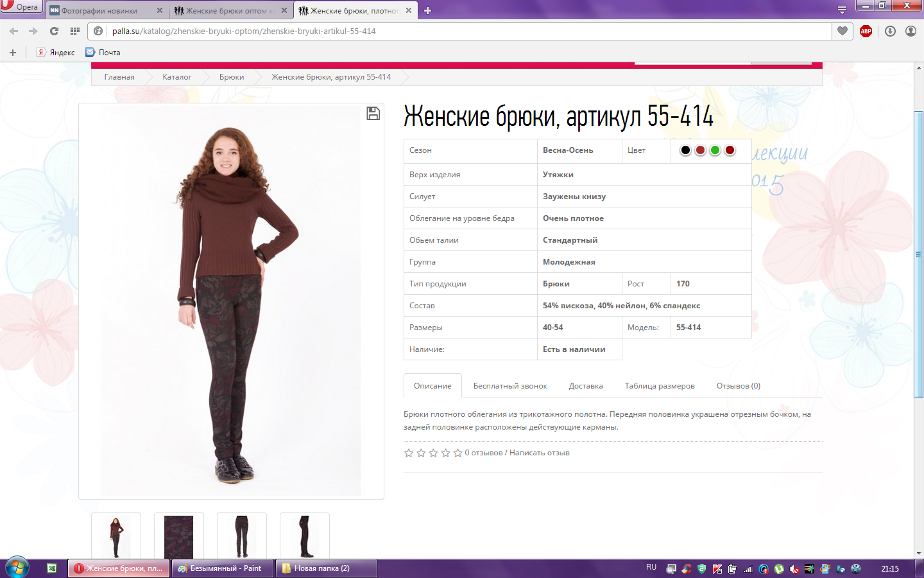The image size is (924, 578).
Task: Open the tab menu list icon
Action: pyautogui.click(x=842, y=10)
